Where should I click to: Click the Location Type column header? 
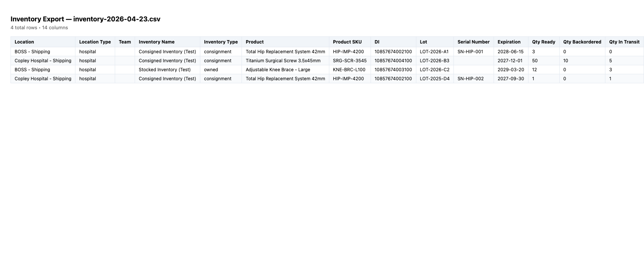click(x=95, y=42)
